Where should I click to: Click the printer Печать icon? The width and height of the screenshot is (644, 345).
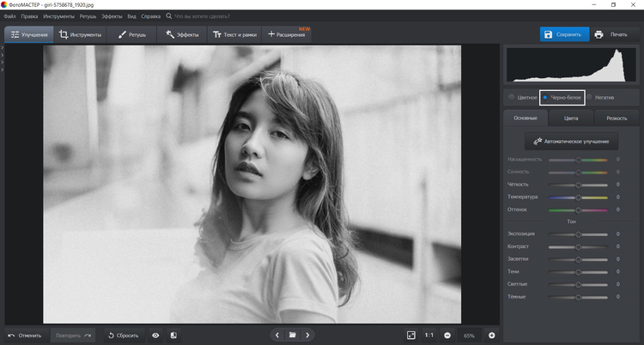(599, 34)
